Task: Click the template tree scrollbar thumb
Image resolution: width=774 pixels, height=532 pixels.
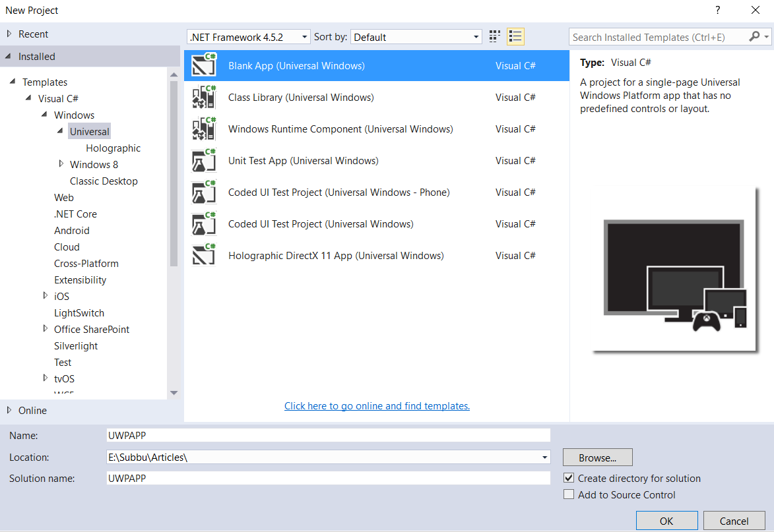Action: [x=174, y=173]
